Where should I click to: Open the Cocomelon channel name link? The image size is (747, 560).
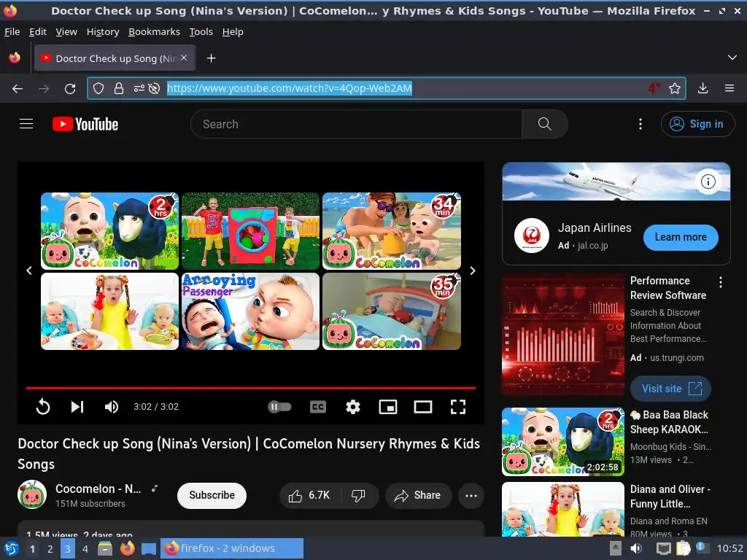click(x=98, y=489)
